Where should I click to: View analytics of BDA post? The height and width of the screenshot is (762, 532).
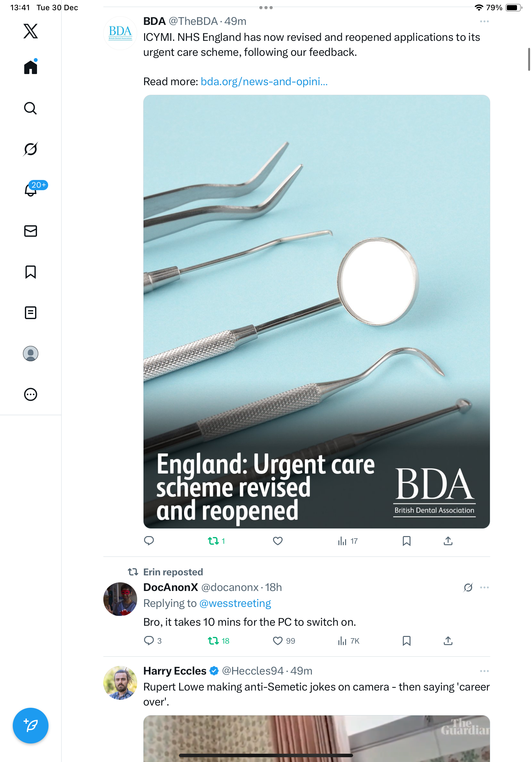pyautogui.click(x=347, y=541)
